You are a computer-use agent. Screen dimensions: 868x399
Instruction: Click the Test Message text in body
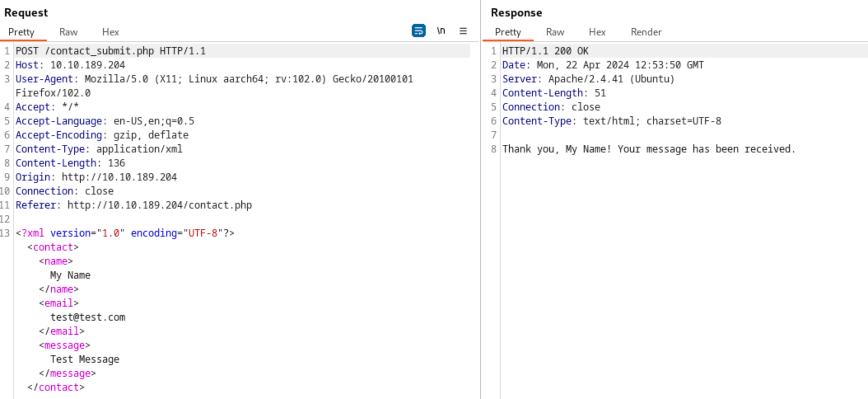click(x=85, y=359)
